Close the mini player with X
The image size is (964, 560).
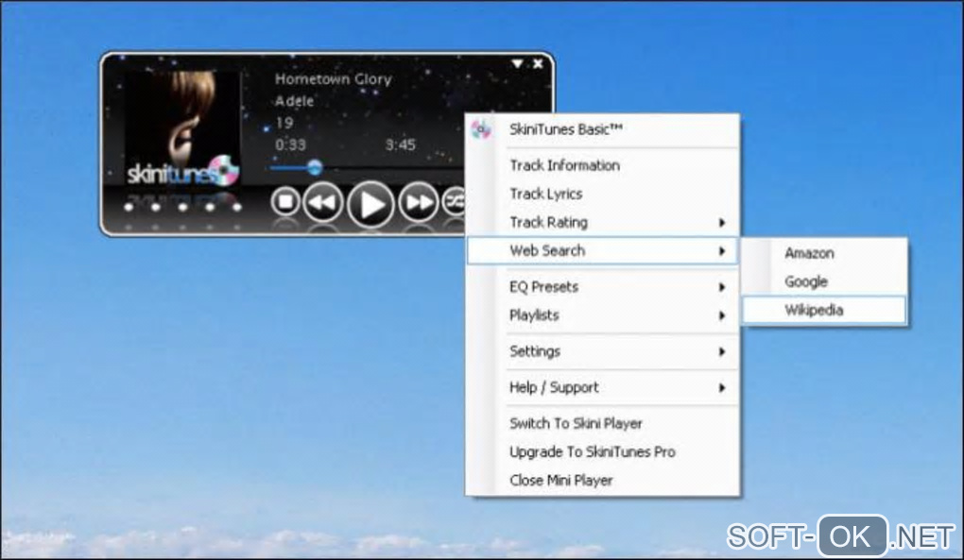point(538,64)
